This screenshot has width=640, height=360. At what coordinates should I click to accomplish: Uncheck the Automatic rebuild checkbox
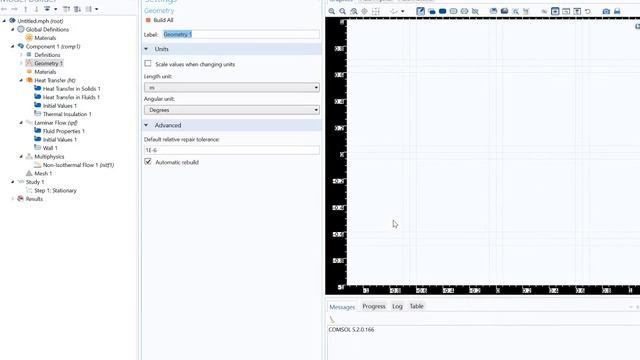click(x=148, y=162)
